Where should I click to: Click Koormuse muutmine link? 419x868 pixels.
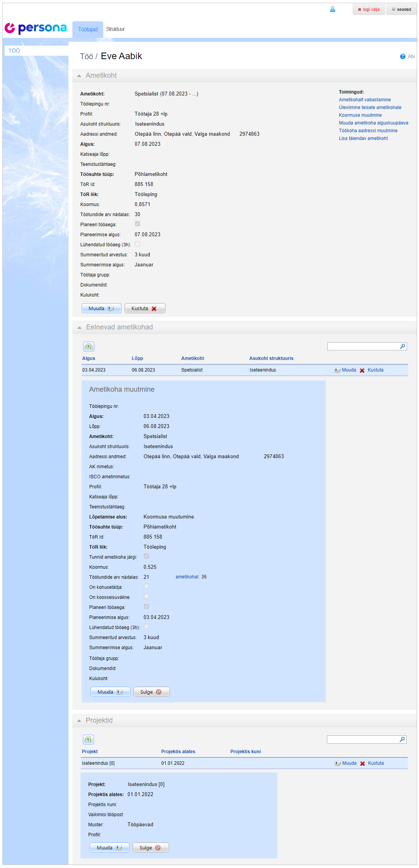coord(360,115)
